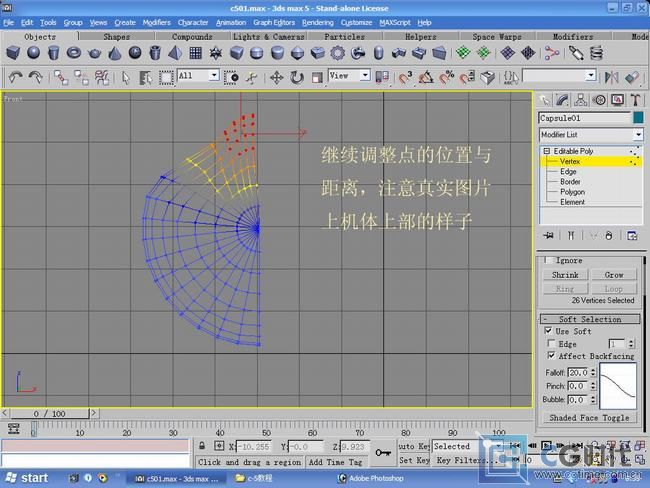Click the Shrink selection button
The width and height of the screenshot is (650, 488).
(x=565, y=274)
